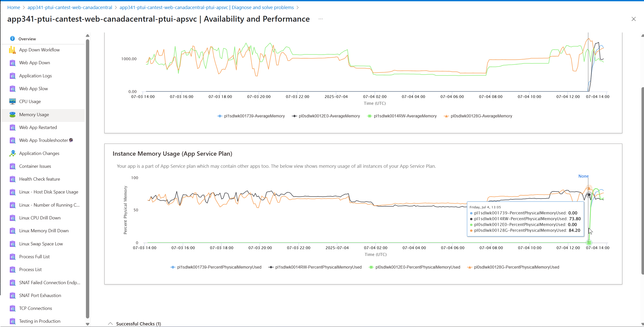
Task: Click the Health Check feature icon
Action: [x=12, y=179]
